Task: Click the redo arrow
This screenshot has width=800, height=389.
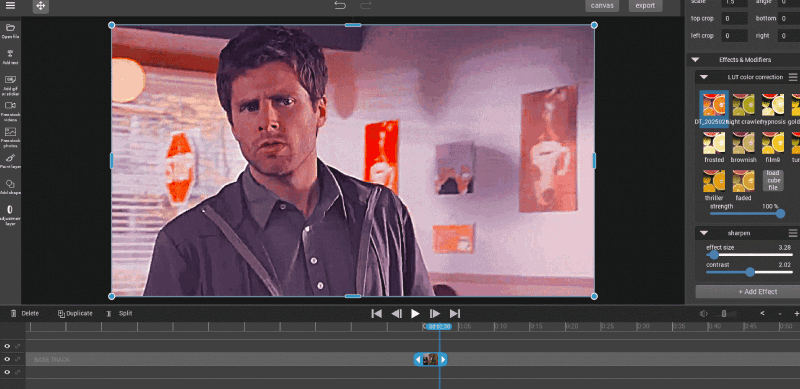Action: pos(365,6)
